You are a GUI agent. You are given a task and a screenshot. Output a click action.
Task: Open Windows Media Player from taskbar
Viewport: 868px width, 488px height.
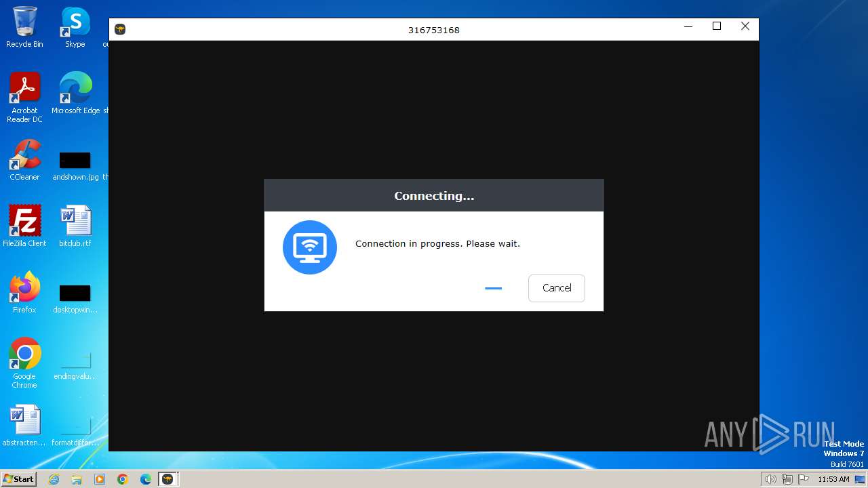pyautogui.click(x=100, y=479)
